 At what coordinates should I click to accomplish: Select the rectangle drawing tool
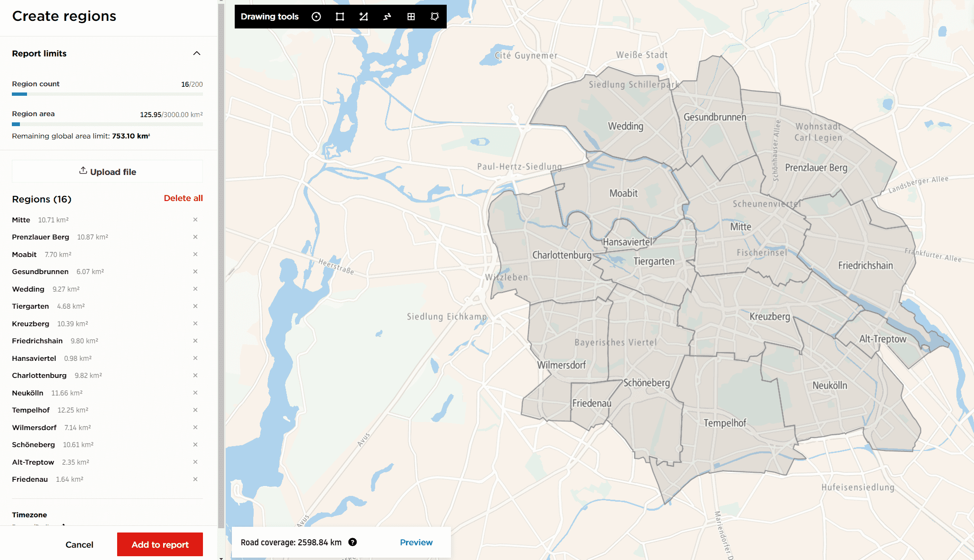tap(340, 17)
